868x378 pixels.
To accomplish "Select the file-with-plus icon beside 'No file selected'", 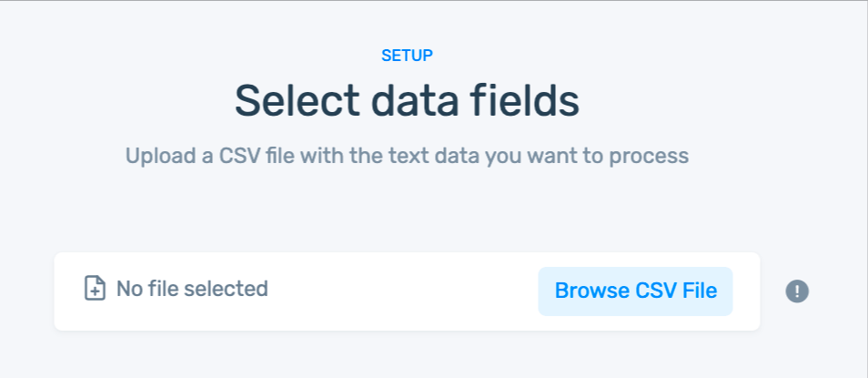I will click(95, 290).
